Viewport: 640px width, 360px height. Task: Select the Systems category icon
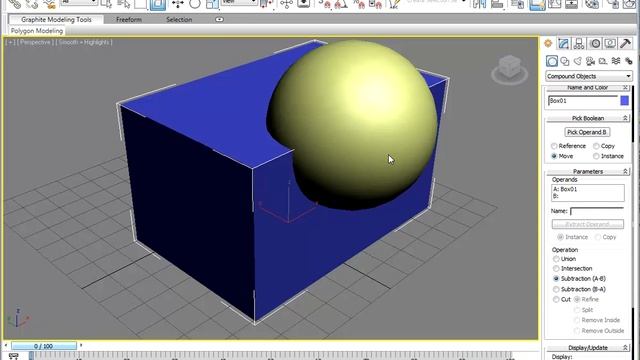pos(629,61)
